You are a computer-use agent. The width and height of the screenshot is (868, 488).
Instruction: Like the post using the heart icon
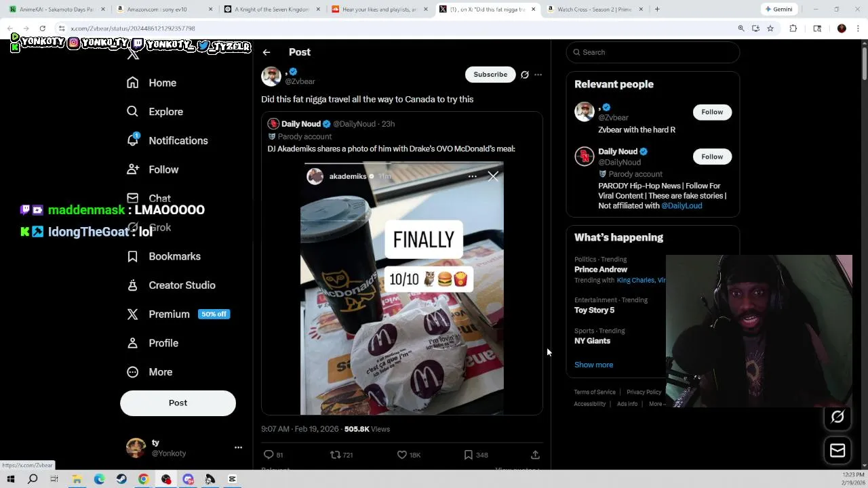point(401,455)
